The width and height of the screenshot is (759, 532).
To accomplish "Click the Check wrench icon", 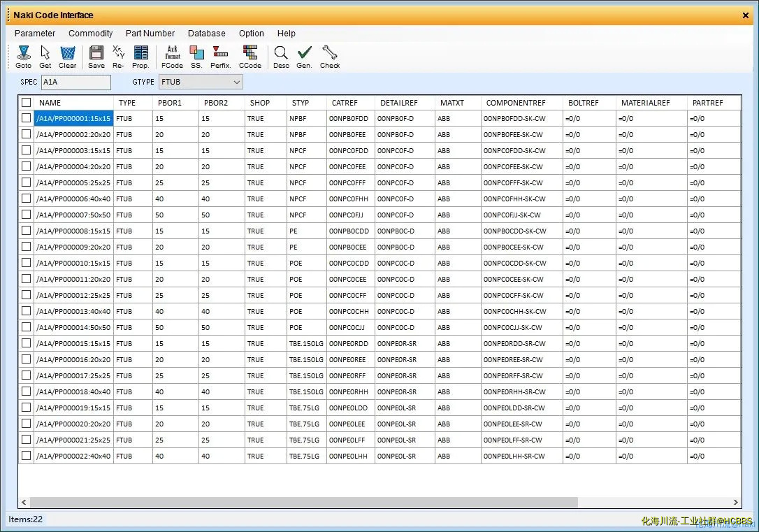I will coord(330,57).
